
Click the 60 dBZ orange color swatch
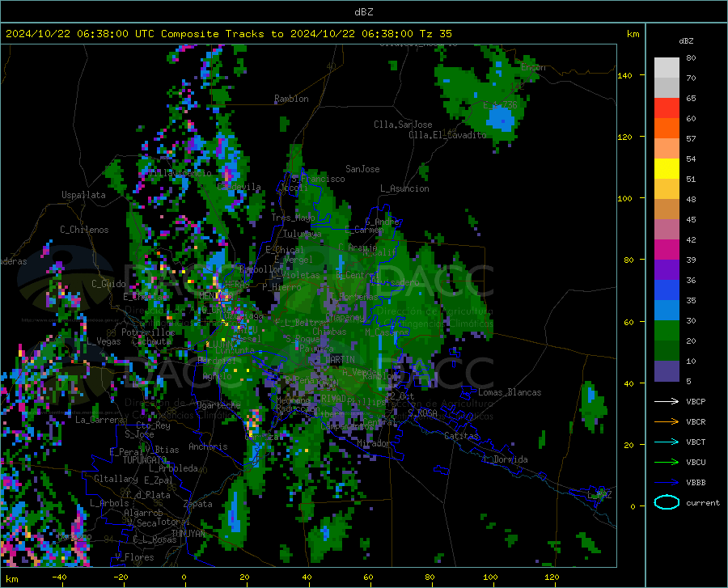[667, 129]
